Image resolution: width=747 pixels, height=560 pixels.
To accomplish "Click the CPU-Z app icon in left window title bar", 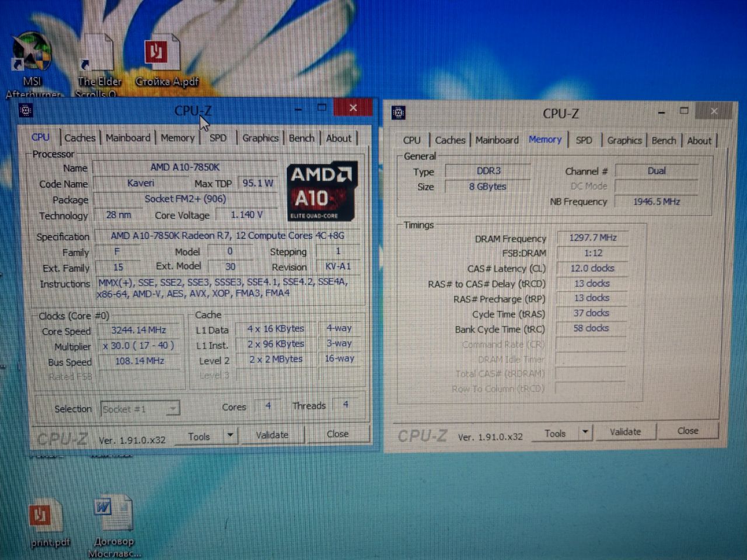I will pyautogui.click(x=25, y=110).
